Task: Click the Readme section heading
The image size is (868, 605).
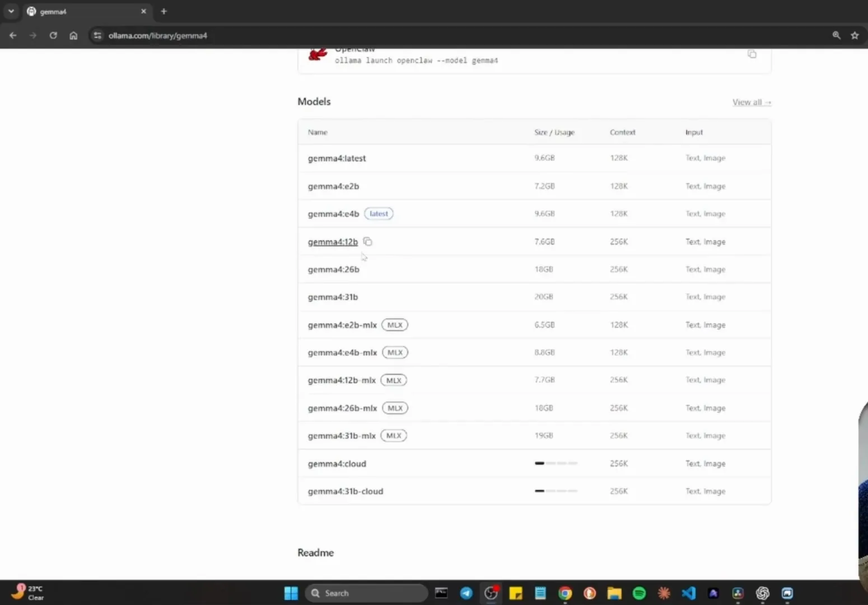Action: tap(315, 552)
